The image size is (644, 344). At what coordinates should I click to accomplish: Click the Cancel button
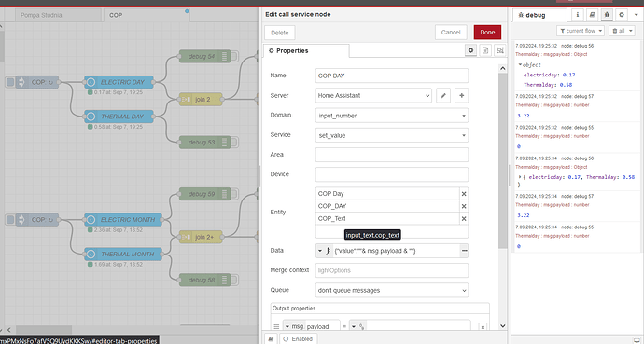click(x=451, y=33)
